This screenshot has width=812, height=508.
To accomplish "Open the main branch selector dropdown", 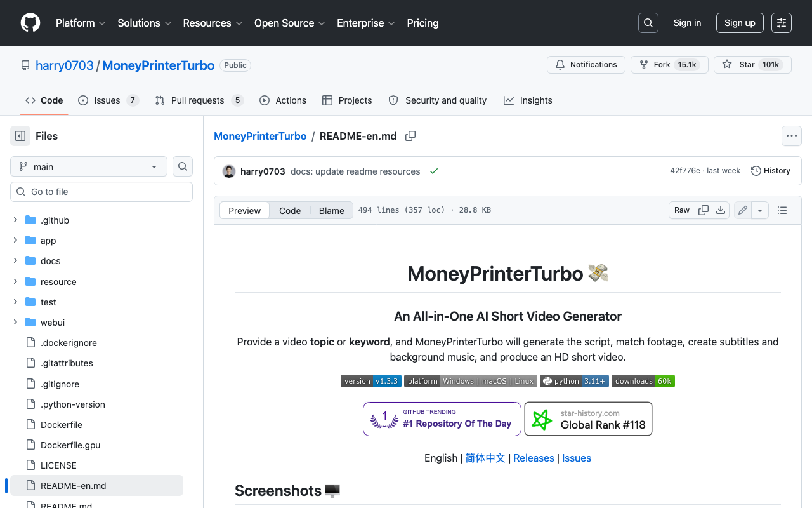I will (x=89, y=166).
